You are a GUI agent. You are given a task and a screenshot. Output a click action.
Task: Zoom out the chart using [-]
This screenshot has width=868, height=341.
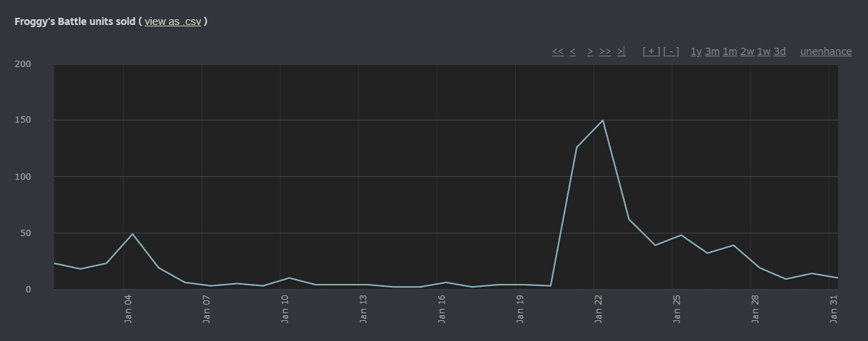[671, 51]
